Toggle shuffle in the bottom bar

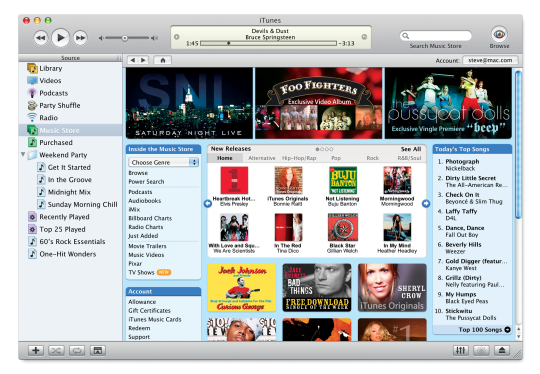pos(56,351)
